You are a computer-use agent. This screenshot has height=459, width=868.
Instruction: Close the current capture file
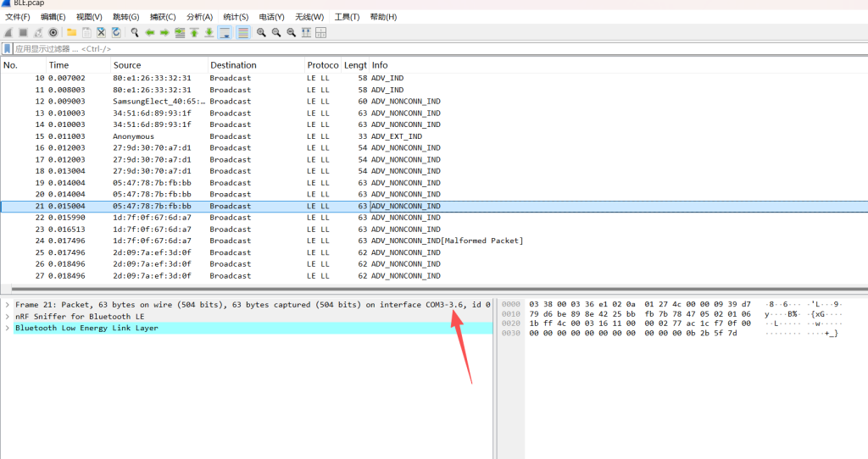101,32
